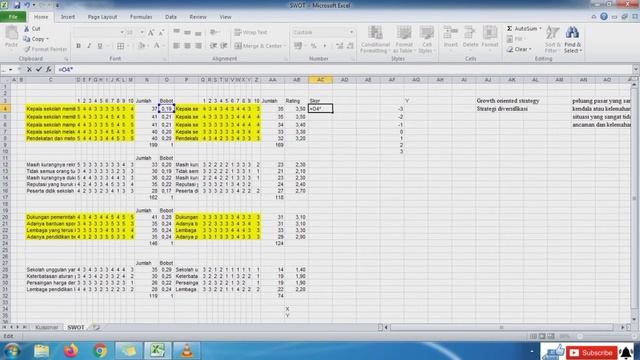Expand Merge & Center options arrow
Image resolution: width=640 pixels, height=360 pixels.
coord(285,46)
